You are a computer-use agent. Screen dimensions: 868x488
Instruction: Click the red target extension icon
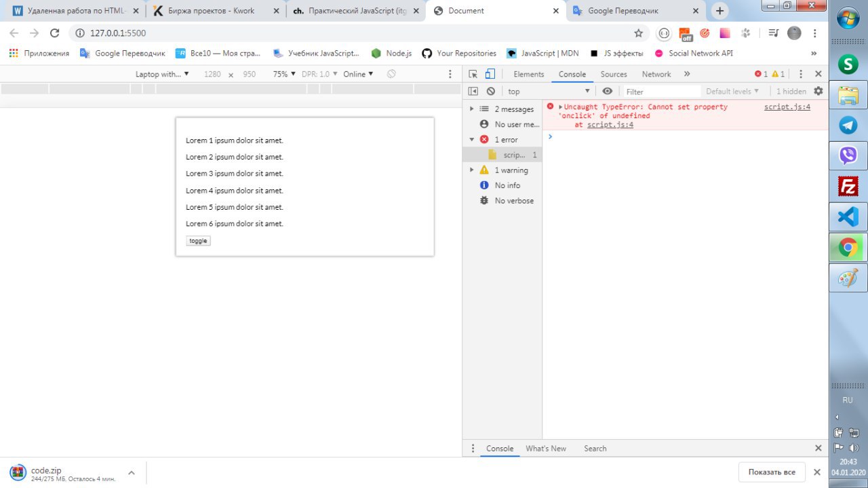click(x=705, y=33)
